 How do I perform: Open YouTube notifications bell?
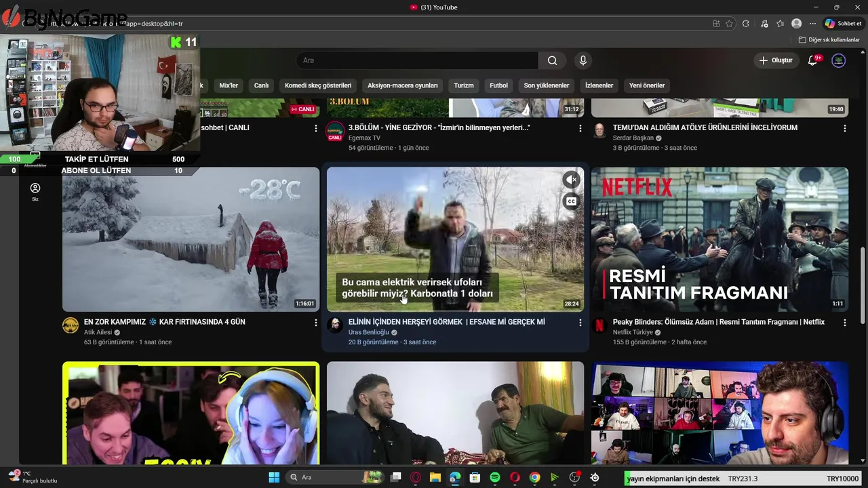coord(812,60)
